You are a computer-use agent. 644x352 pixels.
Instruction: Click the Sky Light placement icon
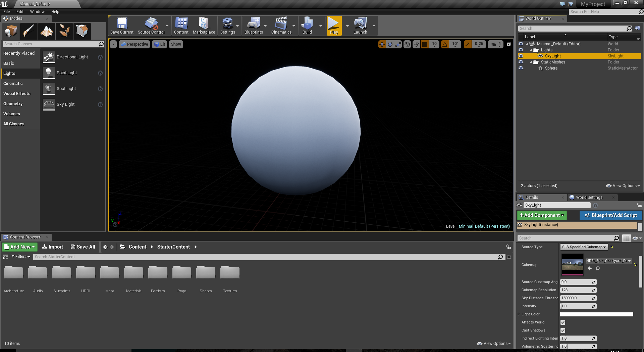click(x=49, y=104)
